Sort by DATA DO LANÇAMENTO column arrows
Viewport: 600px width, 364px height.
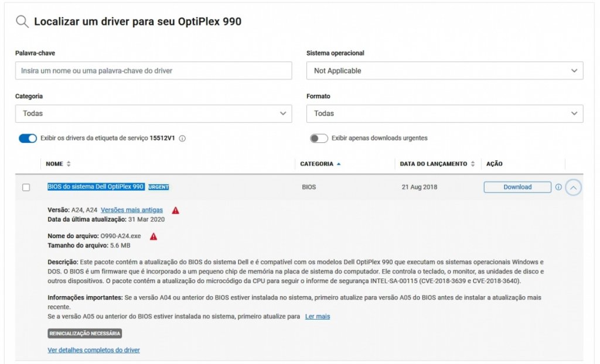click(x=473, y=164)
